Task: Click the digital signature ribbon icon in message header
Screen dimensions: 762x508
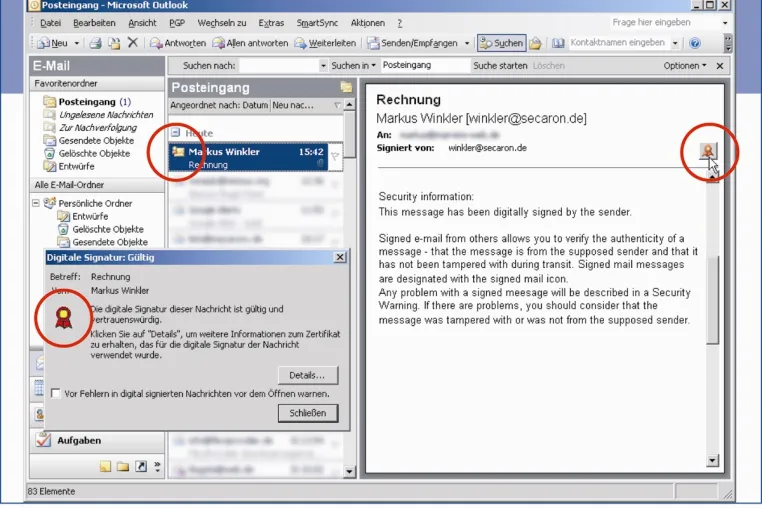Action: coord(708,151)
